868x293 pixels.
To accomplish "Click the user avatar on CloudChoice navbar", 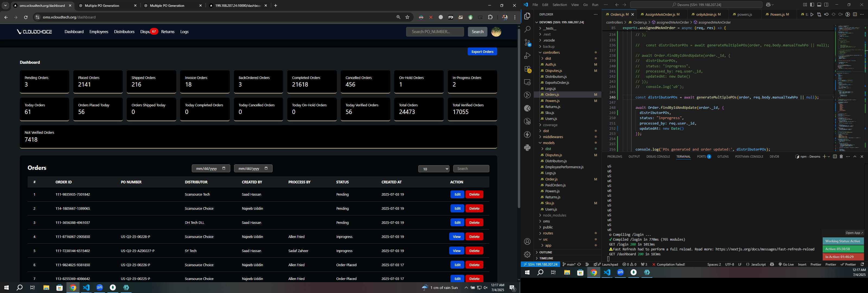I will 496,32.
